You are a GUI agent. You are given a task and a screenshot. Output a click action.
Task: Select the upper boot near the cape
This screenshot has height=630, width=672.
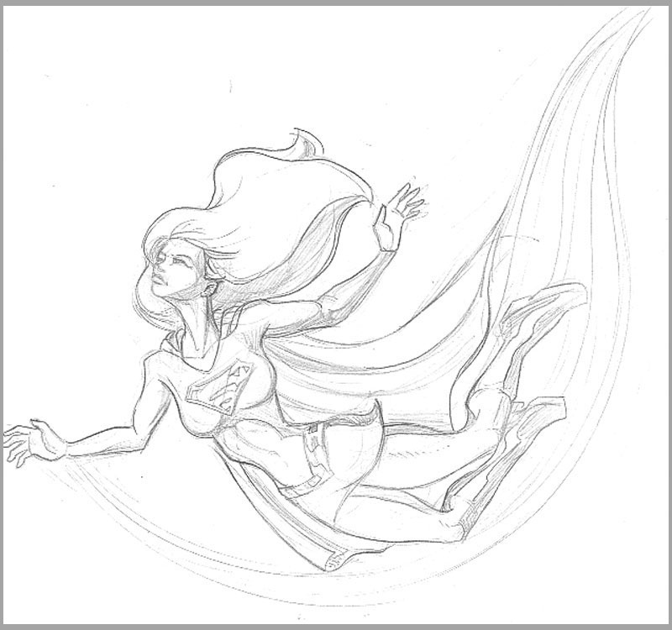[538, 307]
